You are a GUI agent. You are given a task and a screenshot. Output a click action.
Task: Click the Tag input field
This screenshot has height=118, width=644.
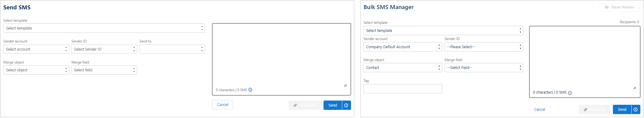click(403, 89)
